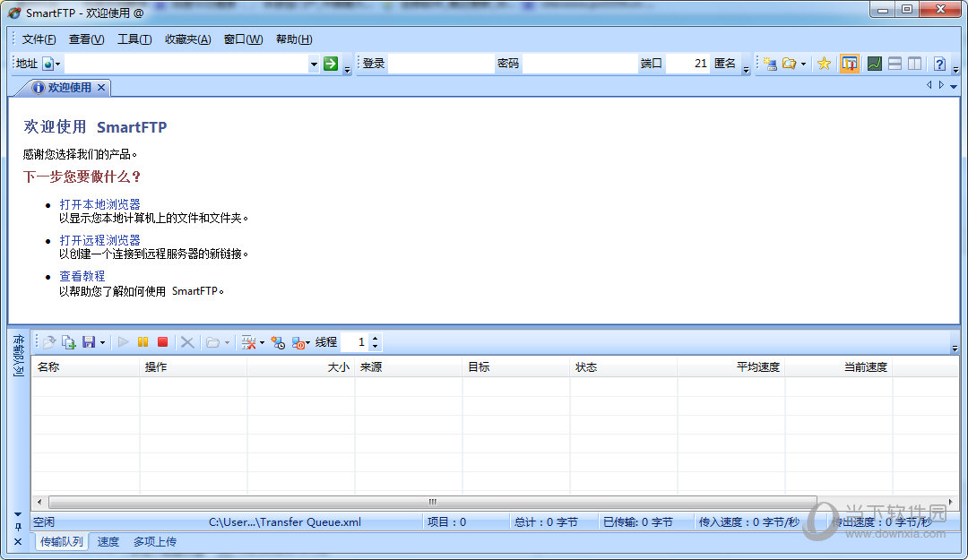Tile windows horizontally using the split icon
The width and height of the screenshot is (968, 560).
point(895,64)
